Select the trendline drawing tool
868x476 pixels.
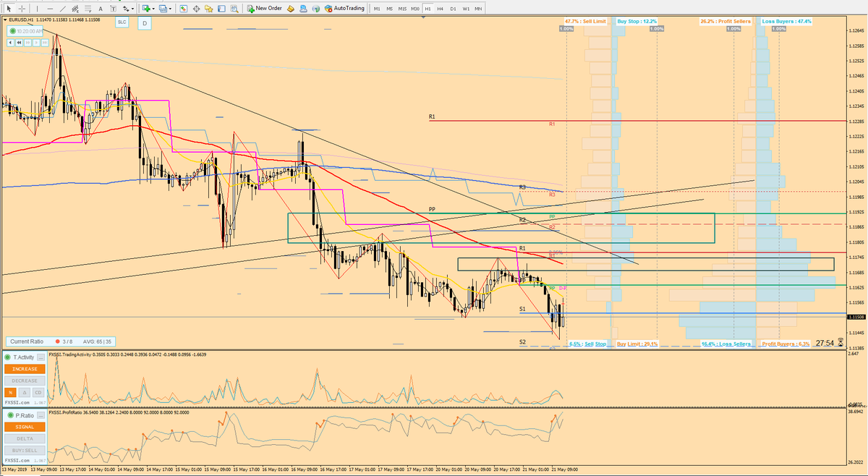(63, 8)
